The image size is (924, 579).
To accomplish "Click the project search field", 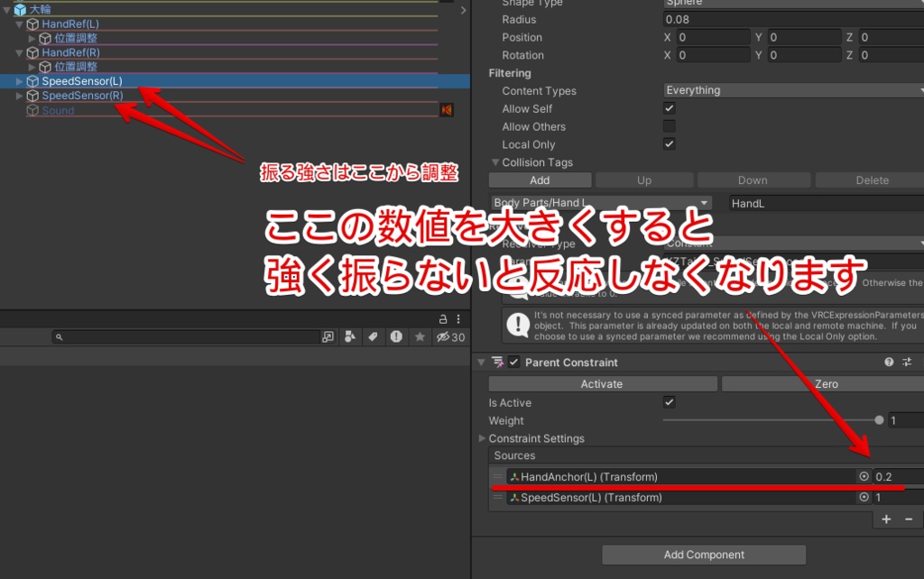I will click(x=186, y=337).
